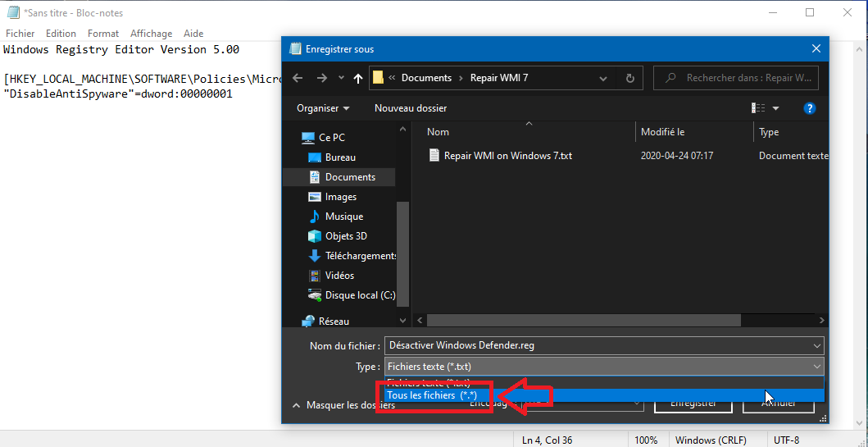
Task: Open help with the blue question mark
Action: (809, 108)
